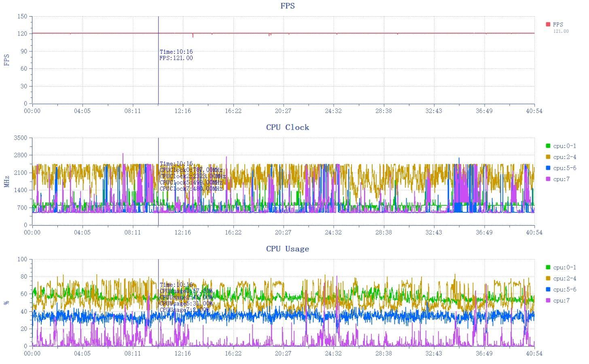
Task: Select gold cpu:2-4 swatch in CPU Clock legend
Action: [x=548, y=157]
